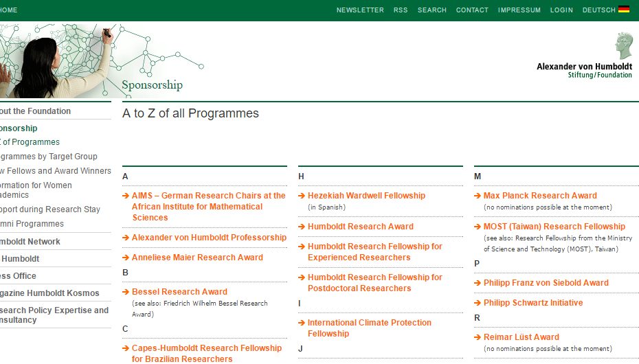Open Research Policy Expertise and Consultancy
639x364 pixels.
pos(54,315)
